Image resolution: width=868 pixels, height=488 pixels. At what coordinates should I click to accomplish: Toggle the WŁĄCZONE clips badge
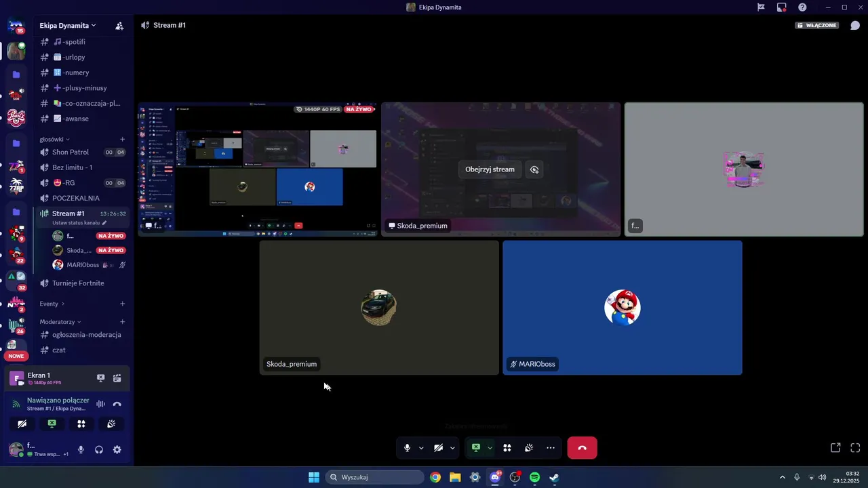click(816, 25)
